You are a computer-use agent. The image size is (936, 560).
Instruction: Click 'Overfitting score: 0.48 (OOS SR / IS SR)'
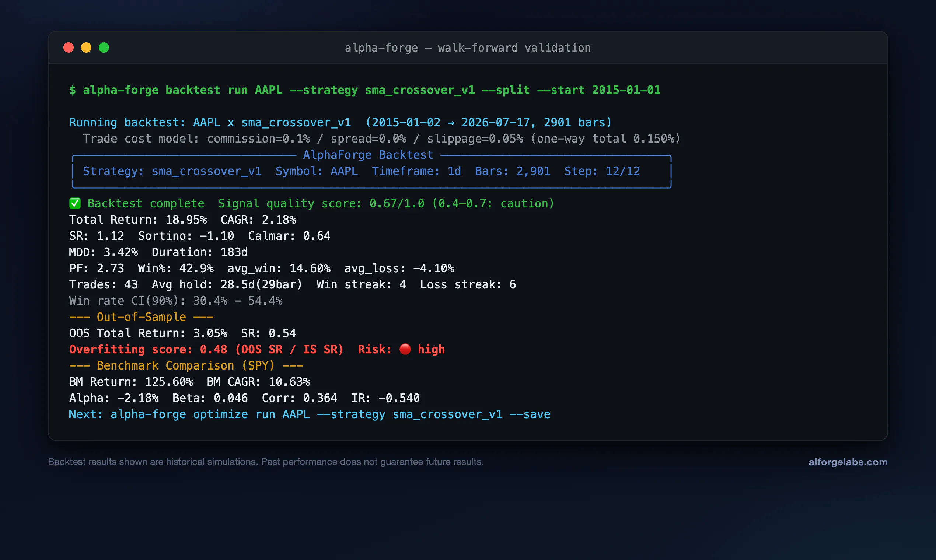coord(206,349)
